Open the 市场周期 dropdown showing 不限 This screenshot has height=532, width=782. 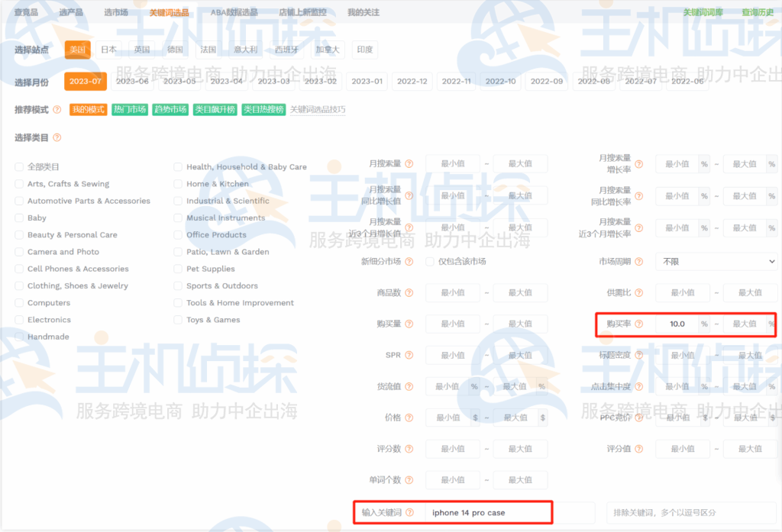(x=716, y=261)
